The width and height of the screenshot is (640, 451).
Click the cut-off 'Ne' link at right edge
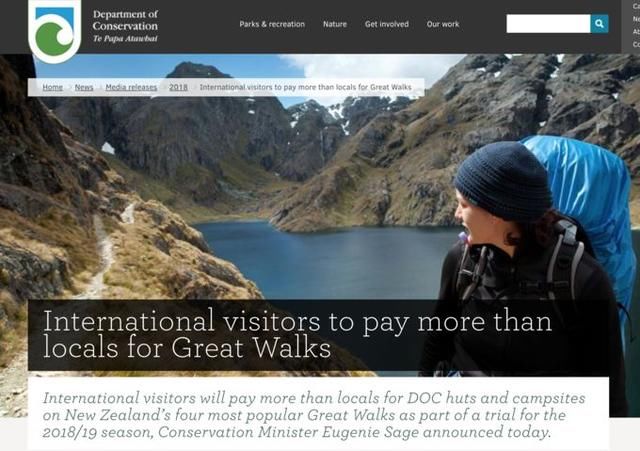[x=636, y=19]
